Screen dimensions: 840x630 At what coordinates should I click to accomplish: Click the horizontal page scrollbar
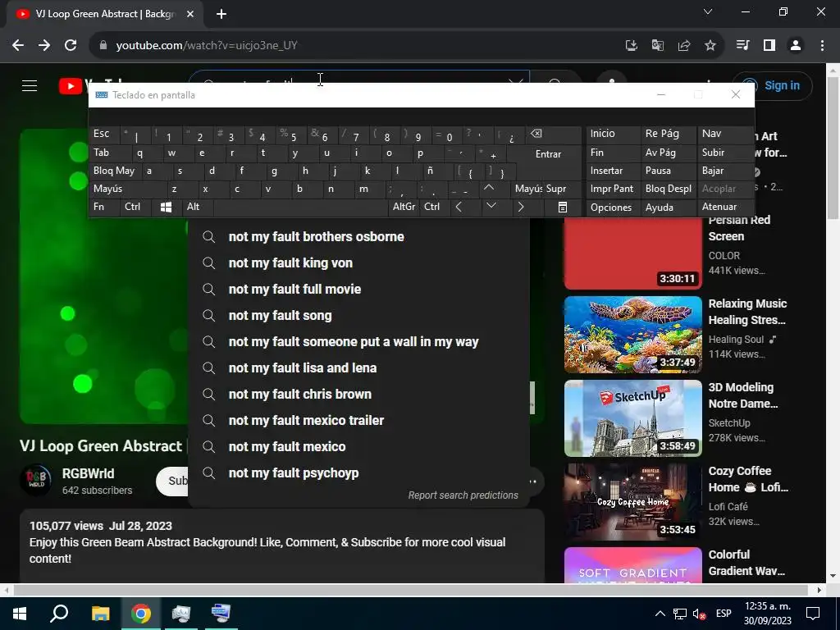(411, 590)
